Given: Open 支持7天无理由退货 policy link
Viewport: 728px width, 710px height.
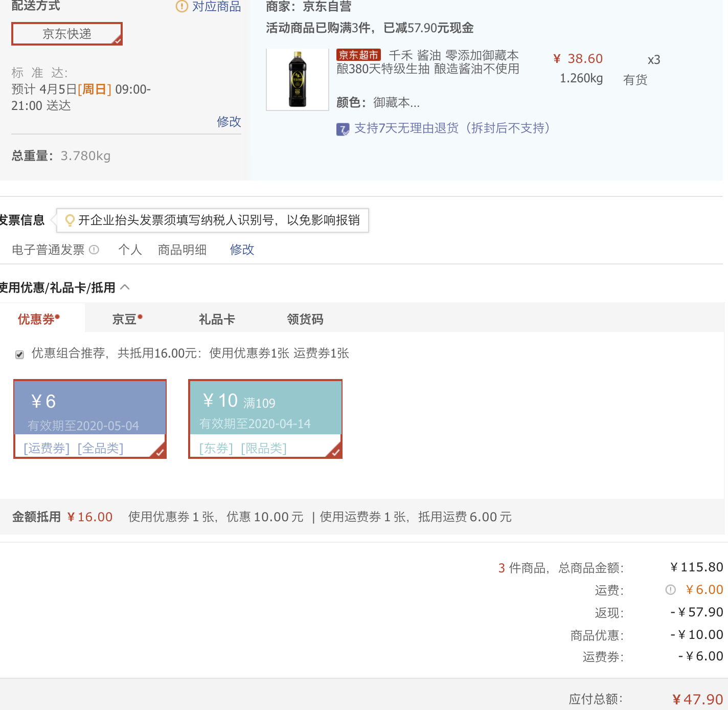Looking at the screenshot, I should [452, 128].
